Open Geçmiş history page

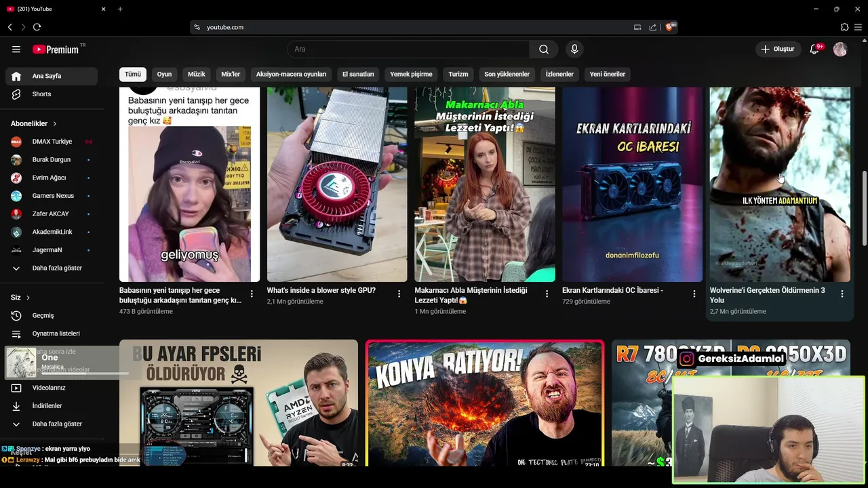pos(52,315)
